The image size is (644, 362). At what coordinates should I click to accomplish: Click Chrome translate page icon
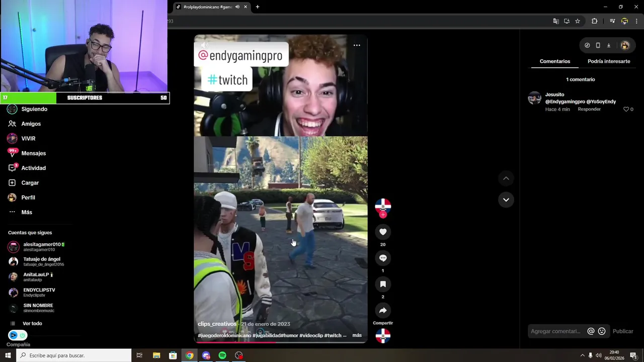[556, 21]
